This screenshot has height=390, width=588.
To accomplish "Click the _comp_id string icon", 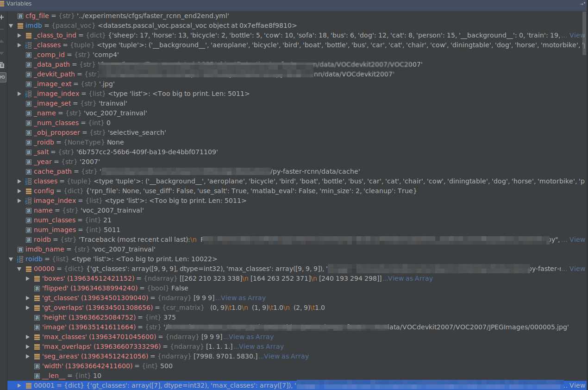I will click(29, 55).
